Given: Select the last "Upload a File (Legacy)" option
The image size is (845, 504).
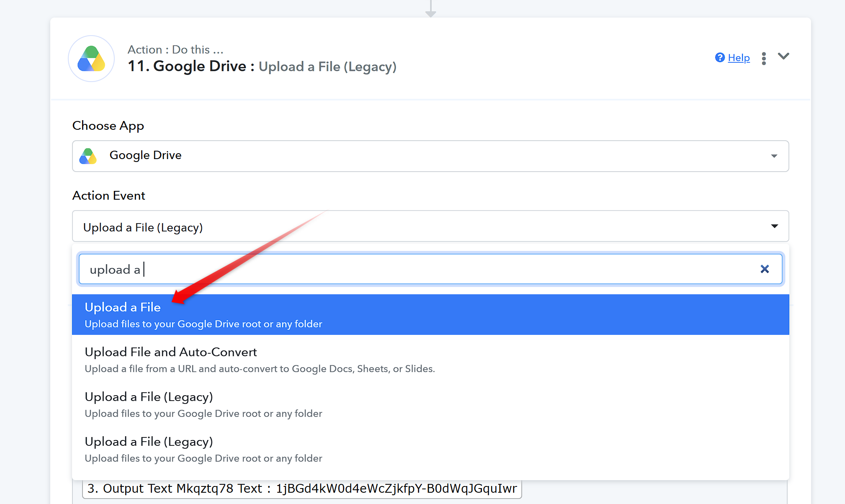Looking at the screenshot, I should point(430,449).
